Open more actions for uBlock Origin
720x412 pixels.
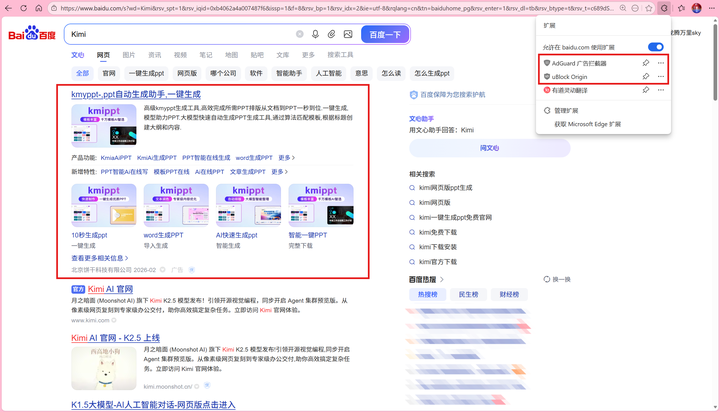(x=661, y=76)
